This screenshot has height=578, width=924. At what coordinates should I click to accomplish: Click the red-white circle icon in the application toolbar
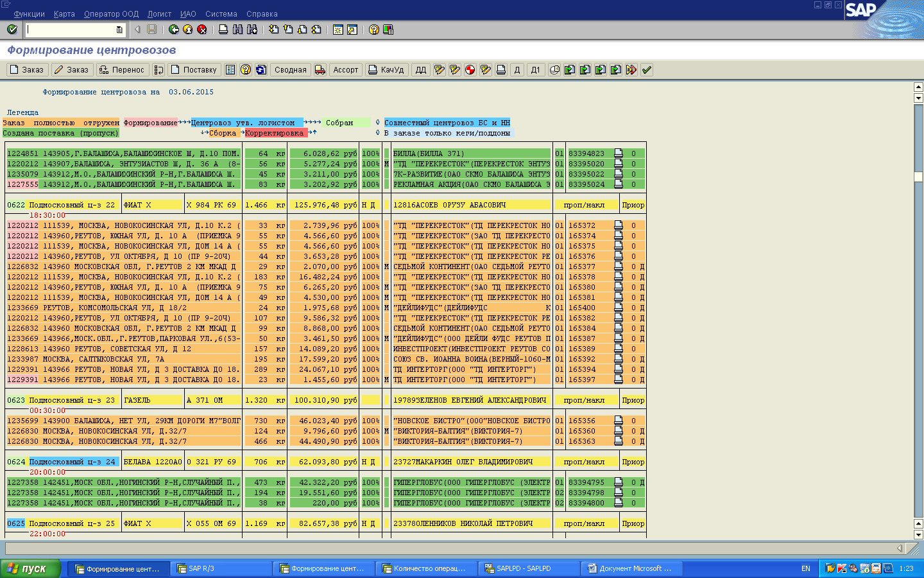pos(470,70)
